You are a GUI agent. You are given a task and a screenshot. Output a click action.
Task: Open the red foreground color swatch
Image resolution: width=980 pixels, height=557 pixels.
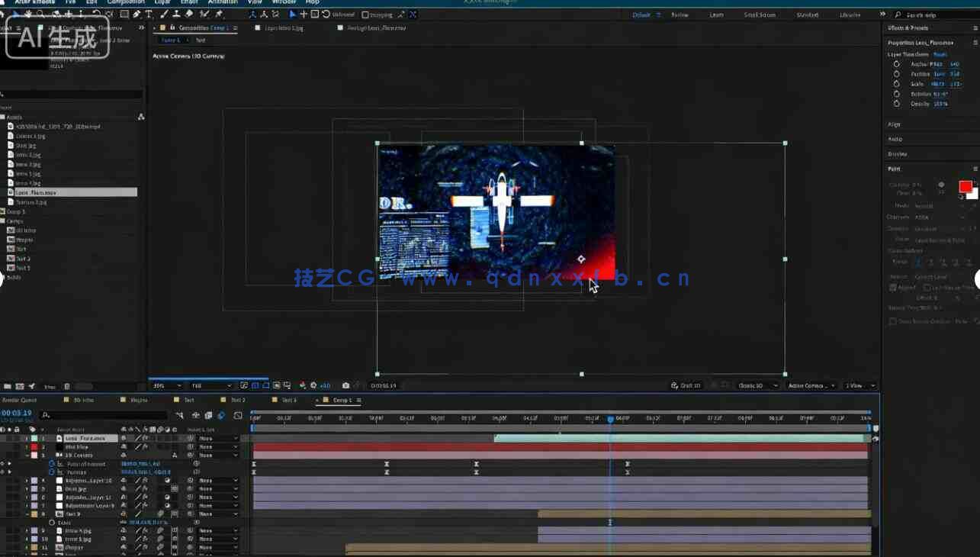965,187
